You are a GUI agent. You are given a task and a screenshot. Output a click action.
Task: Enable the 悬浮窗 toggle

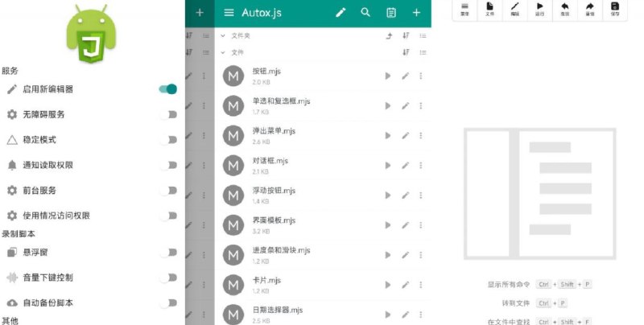[x=169, y=253]
